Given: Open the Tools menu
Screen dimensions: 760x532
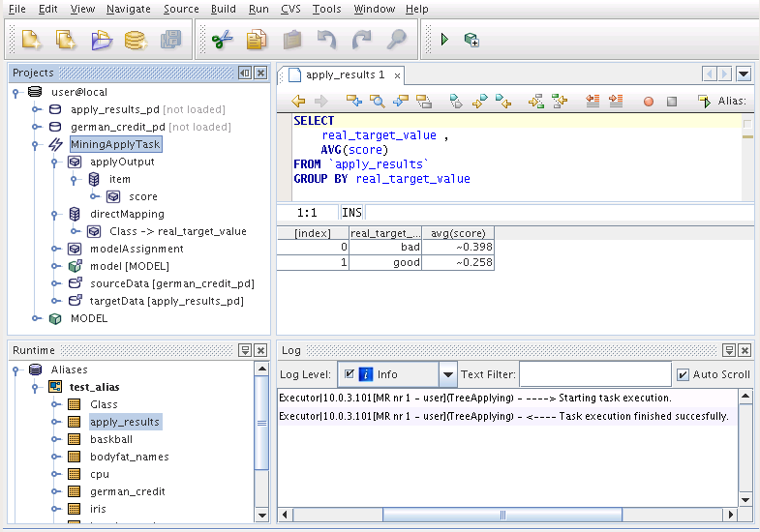Looking at the screenshot, I should [326, 10].
